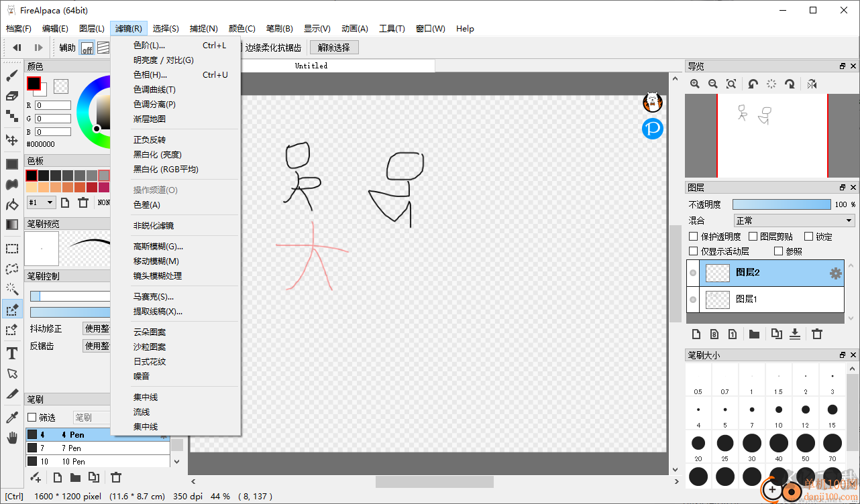The image size is (860, 504).
Task: Zoom in using the Navigator magnifier plus
Action: (695, 84)
